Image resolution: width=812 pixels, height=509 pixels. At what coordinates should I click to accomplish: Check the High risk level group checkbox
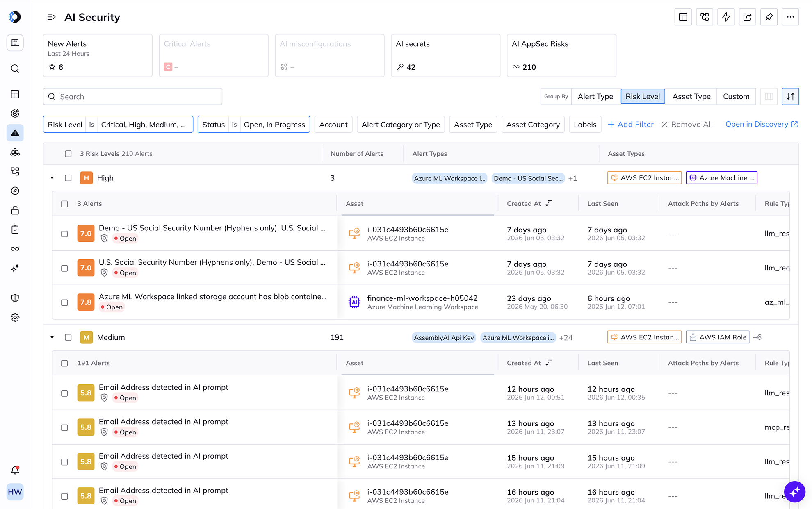click(x=68, y=178)
